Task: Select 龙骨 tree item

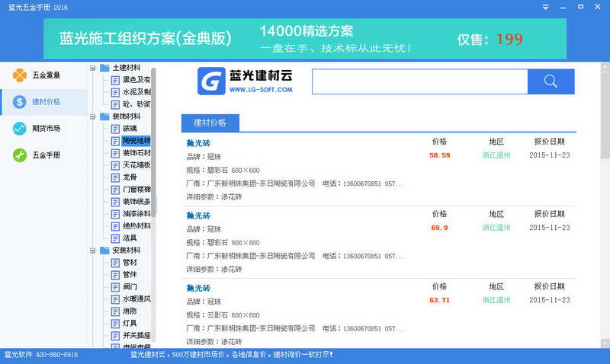Action: [x=130, y=177]
